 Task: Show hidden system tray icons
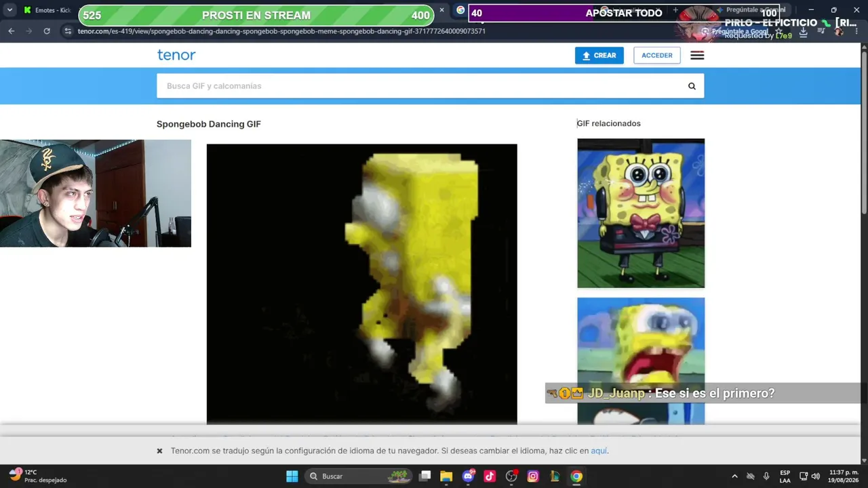734,476
